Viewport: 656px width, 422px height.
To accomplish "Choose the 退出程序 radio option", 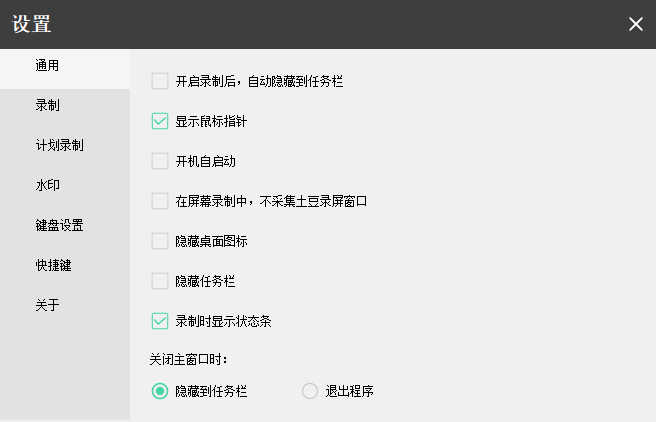I will 310,391.
